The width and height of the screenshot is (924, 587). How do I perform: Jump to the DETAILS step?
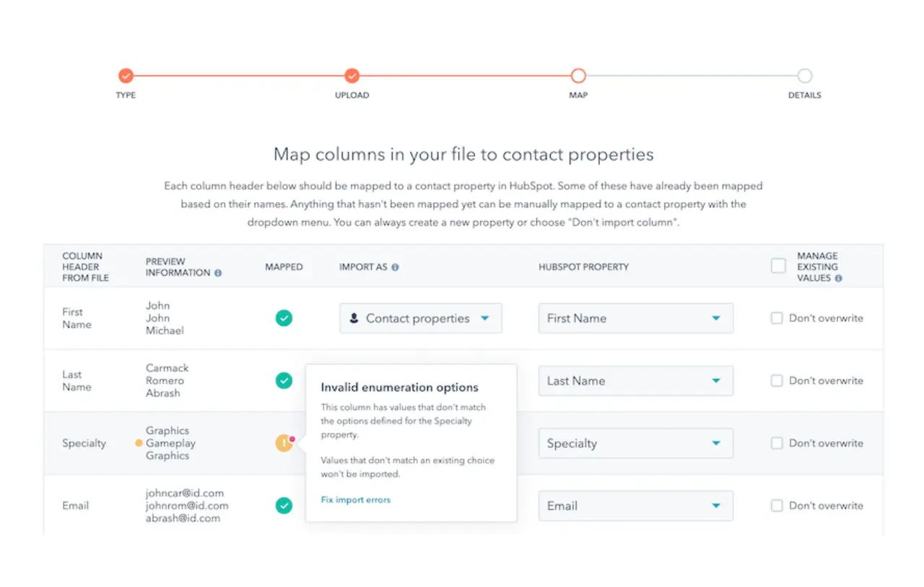click(805, 75)
